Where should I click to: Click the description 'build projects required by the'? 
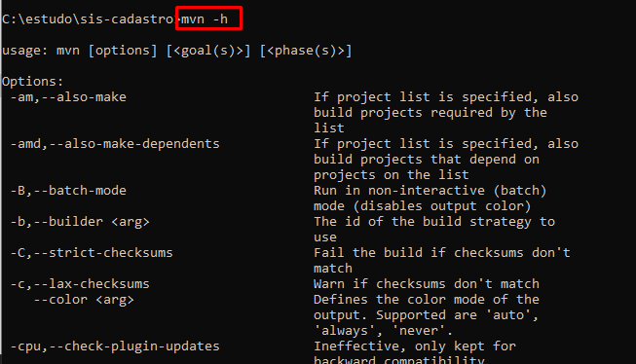point(430,113)
